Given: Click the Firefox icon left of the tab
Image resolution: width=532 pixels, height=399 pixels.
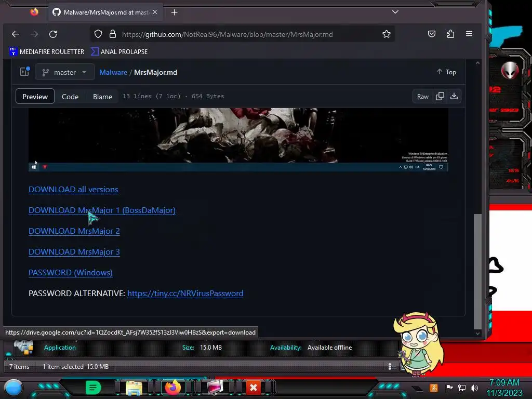Looking at the screenshot, I should pyautogui.click(x=34, y=12).
